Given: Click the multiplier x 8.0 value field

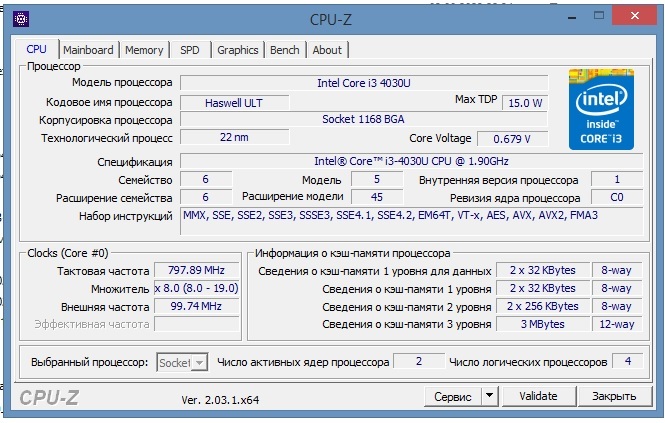Looking at the screenshot, I should 194,288.
